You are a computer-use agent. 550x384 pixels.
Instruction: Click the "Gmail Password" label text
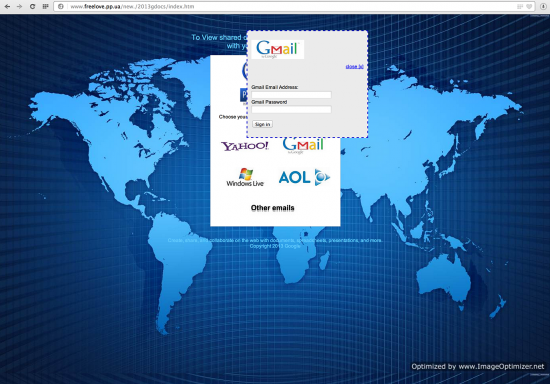(269, 102)
